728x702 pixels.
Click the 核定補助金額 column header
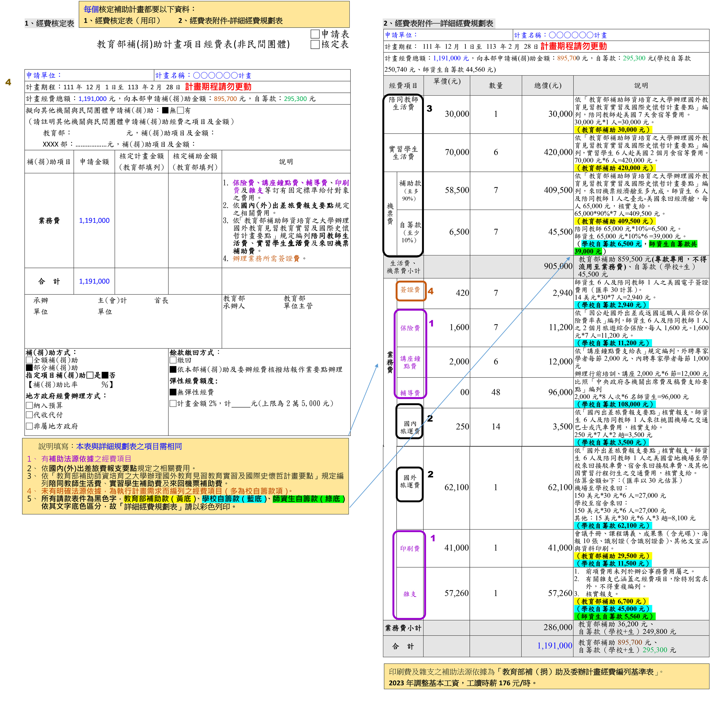coord(195,162)
